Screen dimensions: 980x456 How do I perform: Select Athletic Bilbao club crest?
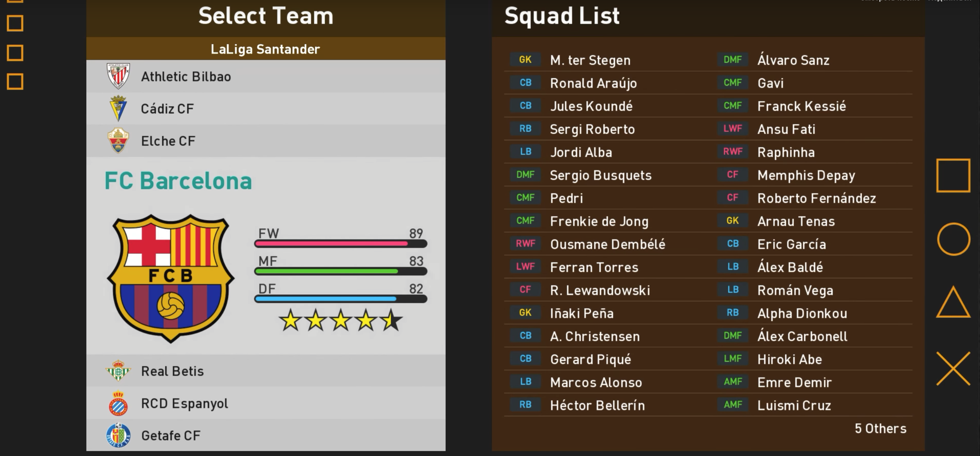point(118,76)
